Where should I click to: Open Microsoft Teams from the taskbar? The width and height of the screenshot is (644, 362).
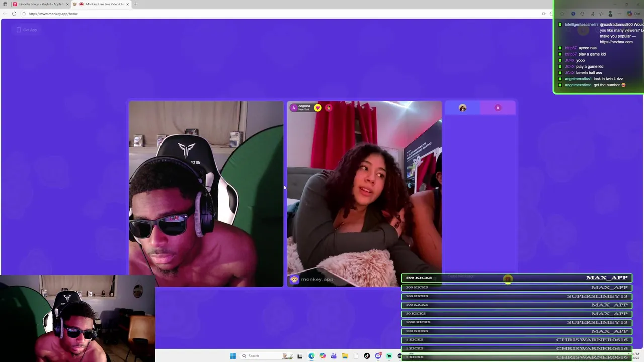pyautogui.click(x=334, y=356)
